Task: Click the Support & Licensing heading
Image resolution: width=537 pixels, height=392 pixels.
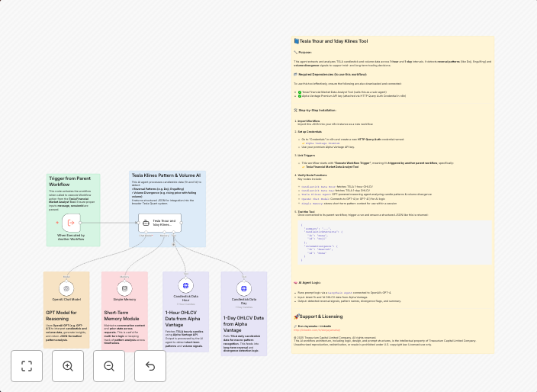Action: pyautogui.click(x=322, y=316)
